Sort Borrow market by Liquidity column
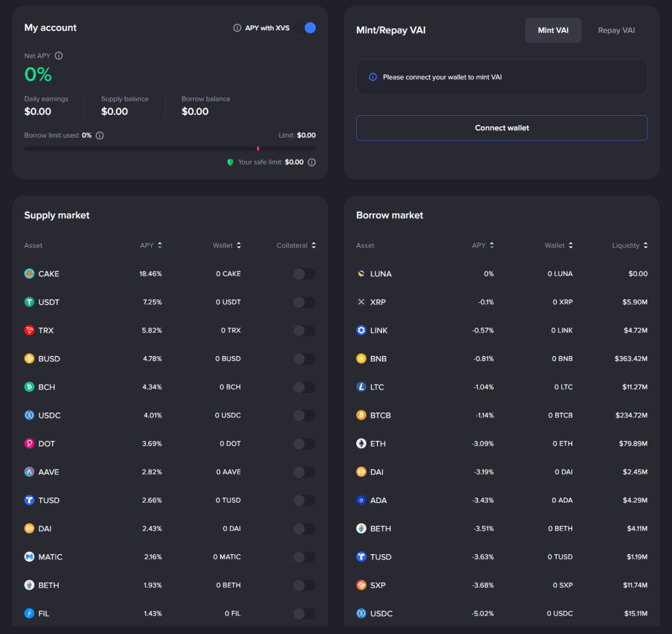This screenshot has width=672, height=634. coord(630,245)
